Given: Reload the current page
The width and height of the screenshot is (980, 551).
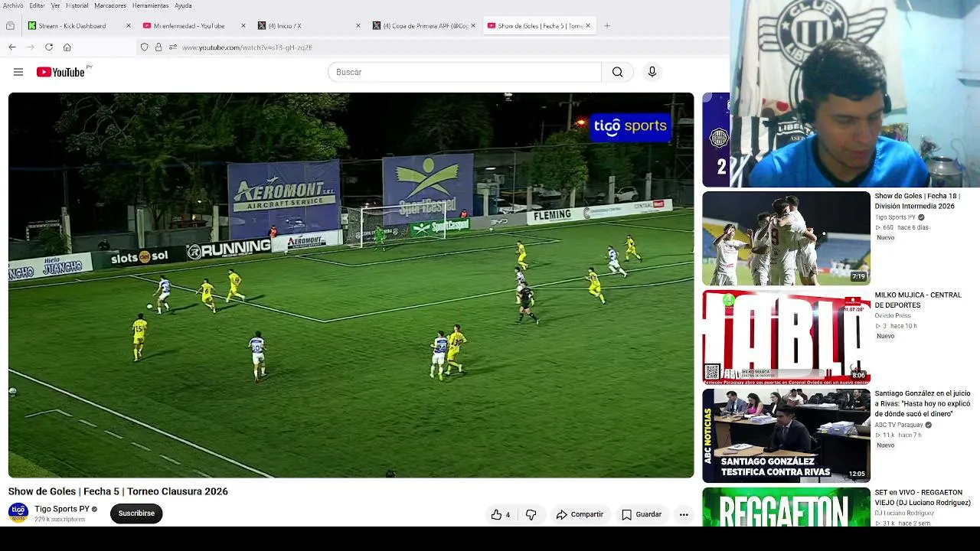Looking at the screenshot, I should pos(49,47).
